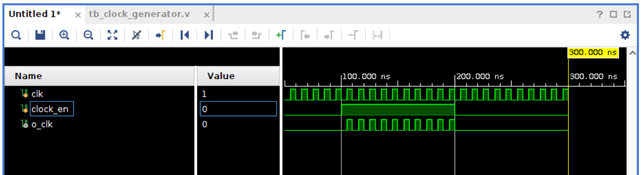This screenshot has width=644, height=175.
Task: Float the waveform window
Action: coord(627,14)
